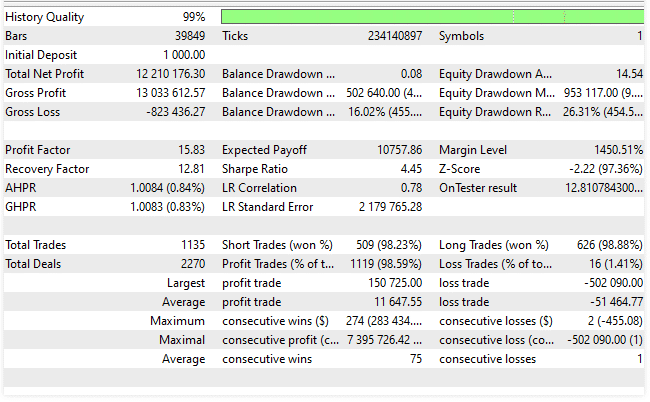
Task: Select the OnTester result label
Action: [478, 188]
